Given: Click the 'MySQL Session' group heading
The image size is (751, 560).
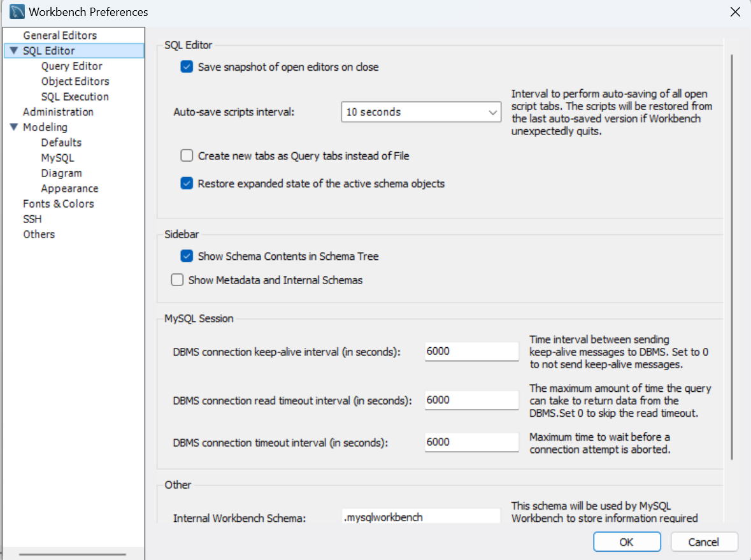Looking at the screenshot, I should [199, 319].
